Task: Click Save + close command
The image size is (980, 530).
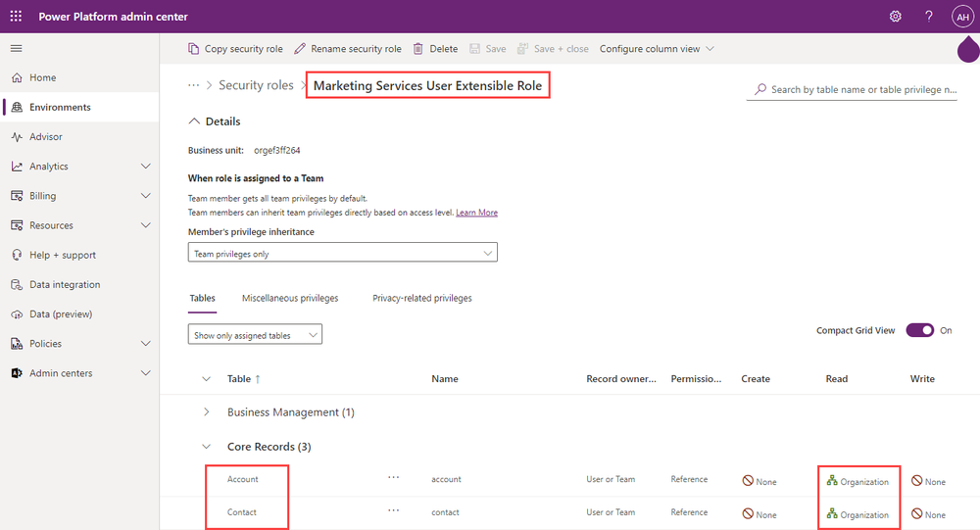Action: (553, 49)
